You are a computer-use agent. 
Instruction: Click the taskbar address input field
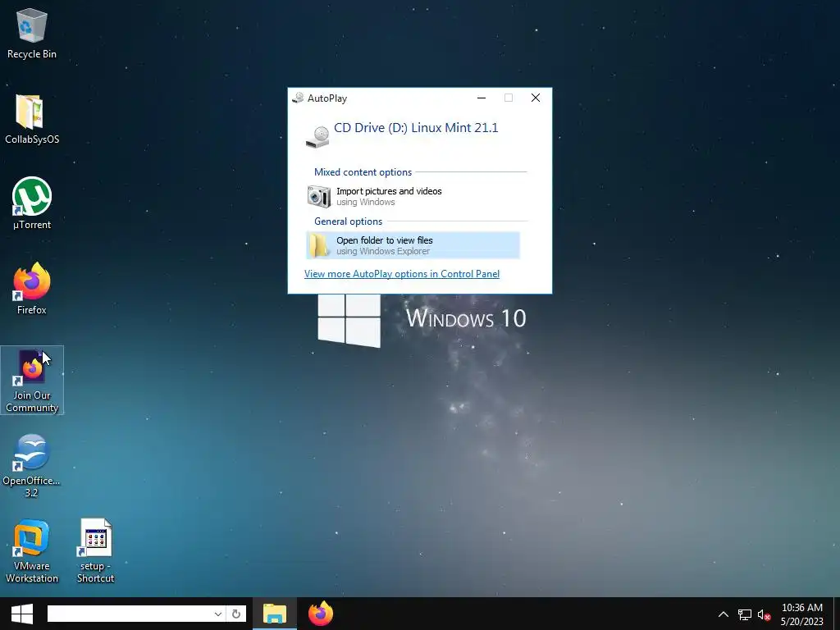coord(130,614)
